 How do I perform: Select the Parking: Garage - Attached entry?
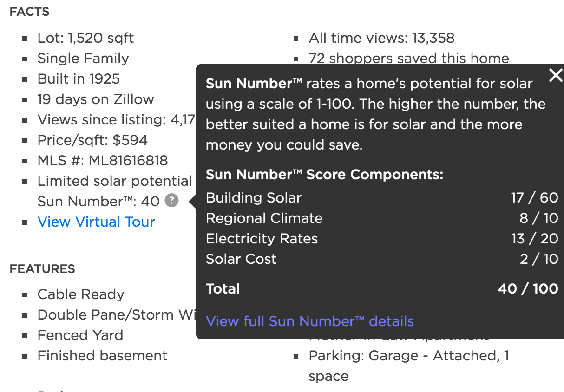pyautogui.click(x=409, y=355)
